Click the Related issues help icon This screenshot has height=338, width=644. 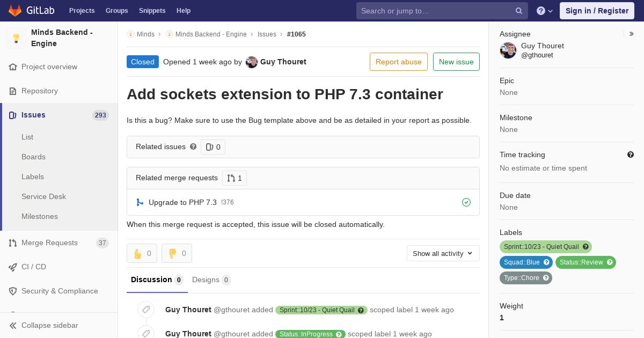coord(193,146)
